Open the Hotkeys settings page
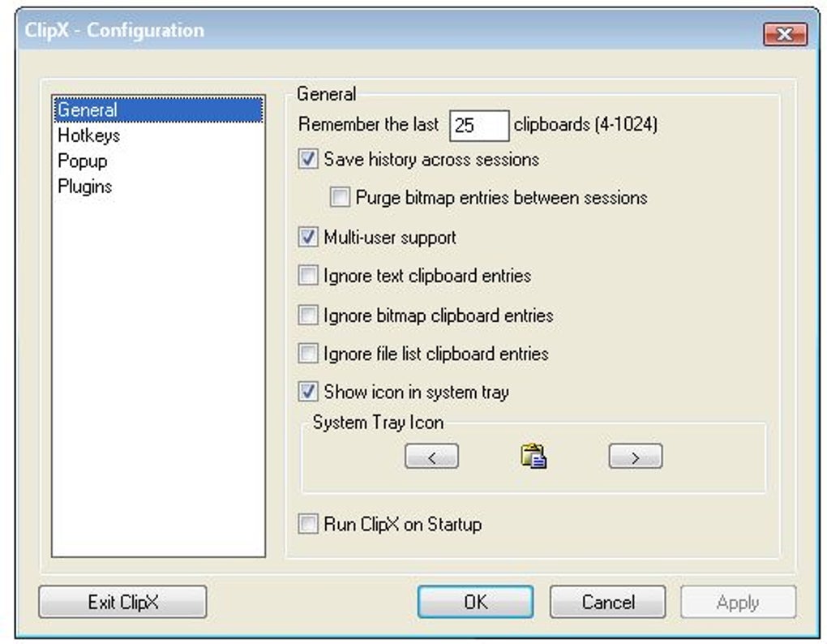Image resolution: width=827 pixels, height=644 pixels. tap(89, 135)
